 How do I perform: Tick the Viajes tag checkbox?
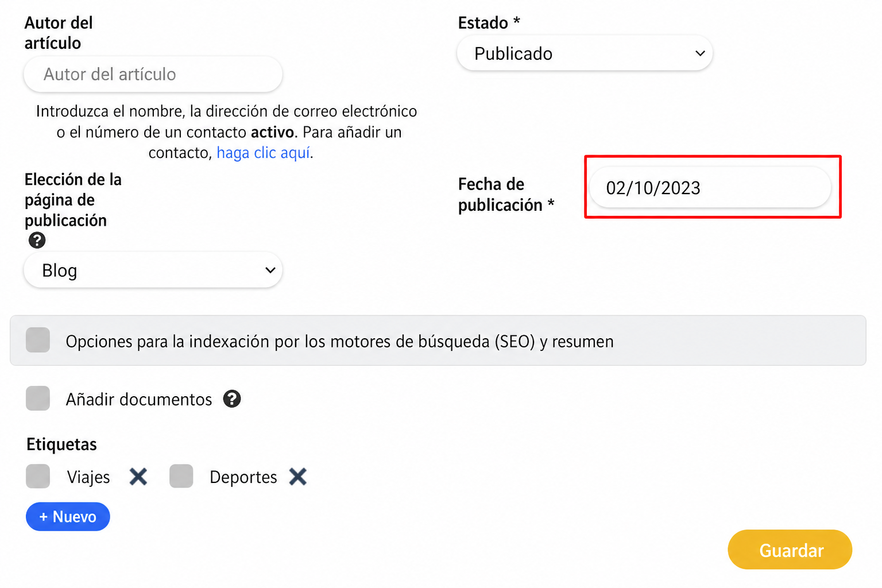pyautogui.click(x=38, y=477)
